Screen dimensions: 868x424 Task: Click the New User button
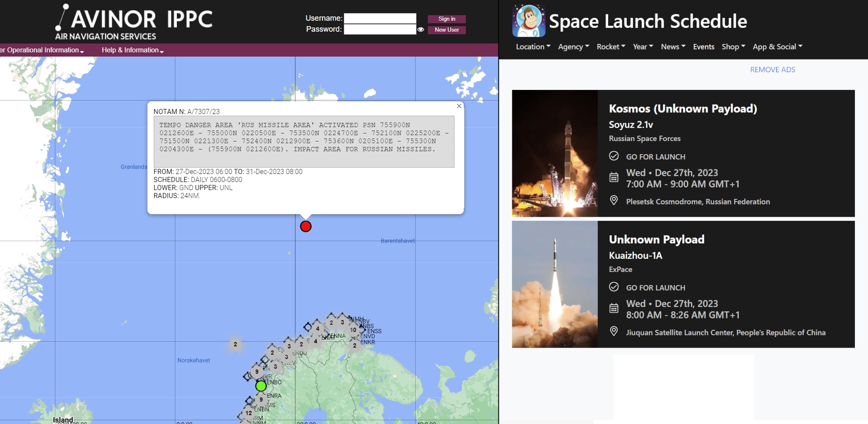[446, 30]
